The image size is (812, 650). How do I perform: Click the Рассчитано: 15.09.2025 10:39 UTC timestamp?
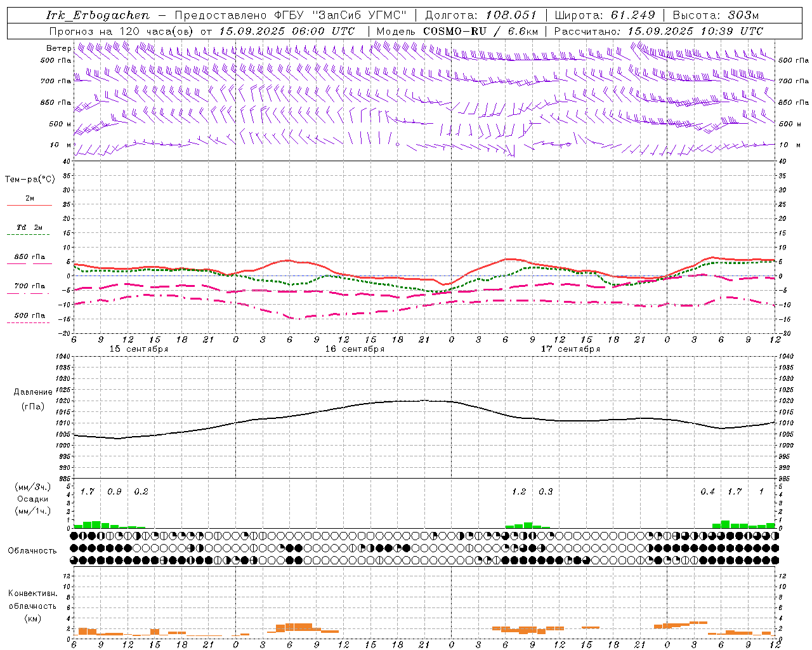click(x=658, y=31)
